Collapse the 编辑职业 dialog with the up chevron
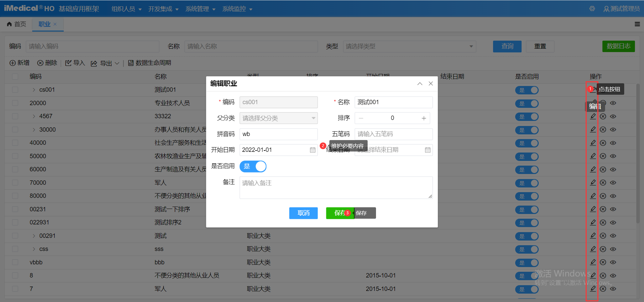This screenshot has height=302, width=644. pyautogui.click(x=420, y=84)
